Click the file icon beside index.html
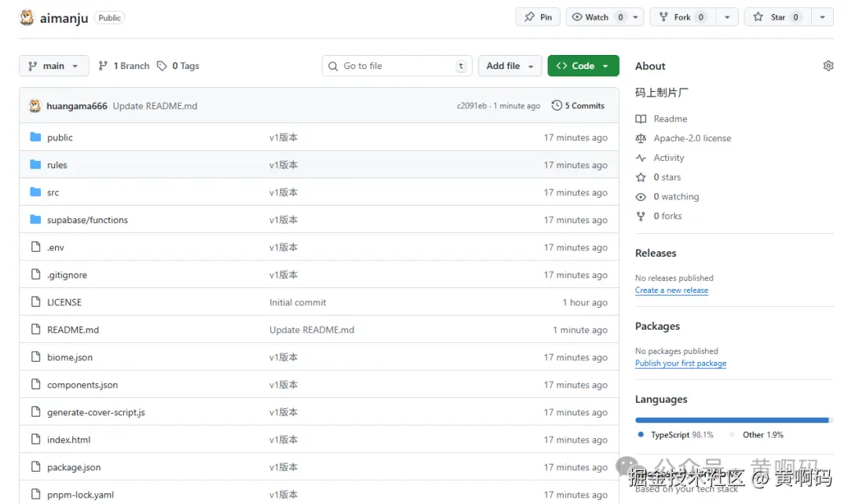Screen dimensions: 848x504 pos(35,439)
